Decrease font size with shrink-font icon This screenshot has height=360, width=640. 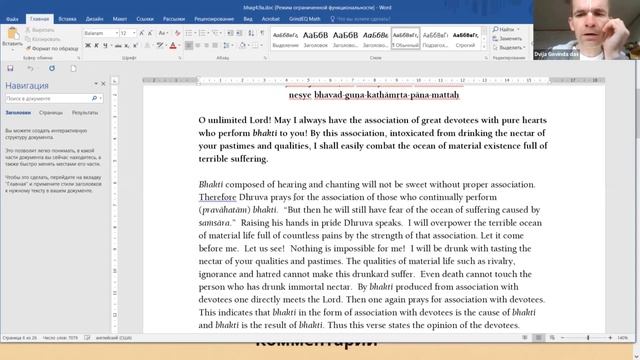click(150, 33)
